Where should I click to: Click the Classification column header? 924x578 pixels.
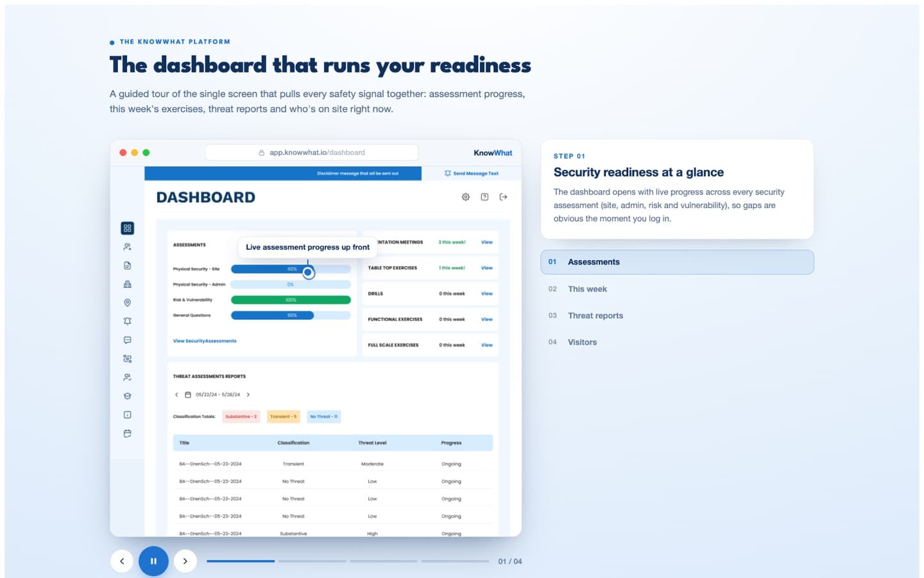tap(293, 443)
